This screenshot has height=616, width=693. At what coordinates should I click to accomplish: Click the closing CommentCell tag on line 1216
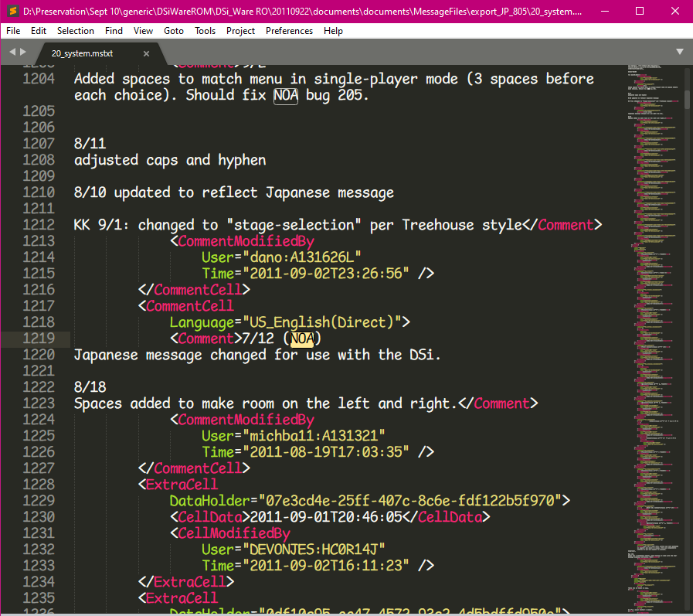coord(194,290)
